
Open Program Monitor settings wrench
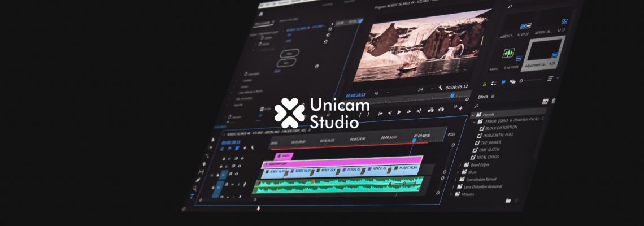tap(440, 88)
